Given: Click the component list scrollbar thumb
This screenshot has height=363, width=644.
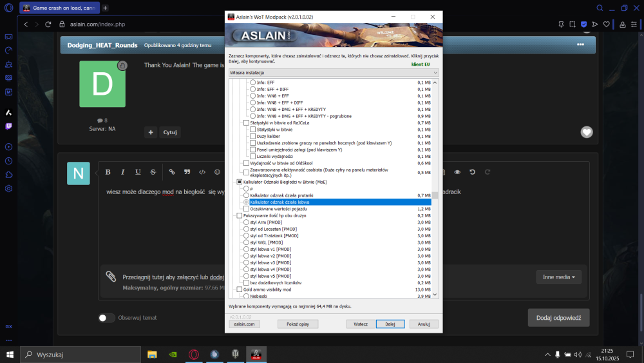Looking at the screenshot, I should [x=435, y=195].
